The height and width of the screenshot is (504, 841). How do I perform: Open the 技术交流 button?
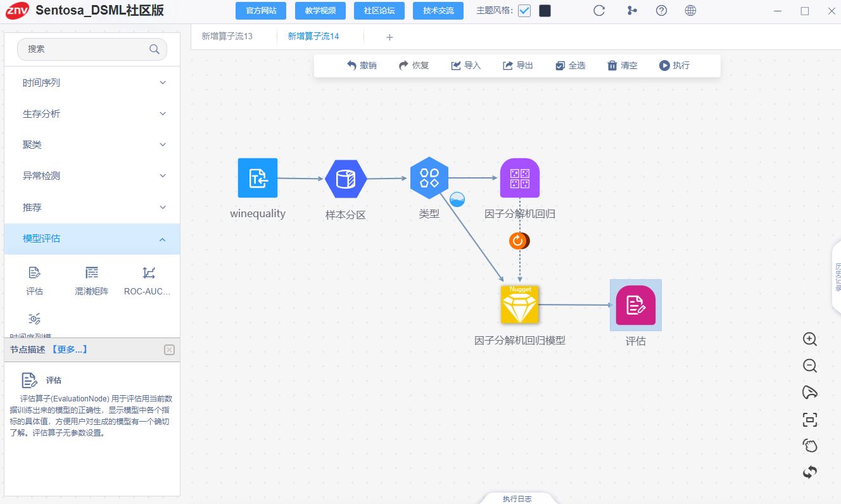pyautogui.click(x=438, y=11)
